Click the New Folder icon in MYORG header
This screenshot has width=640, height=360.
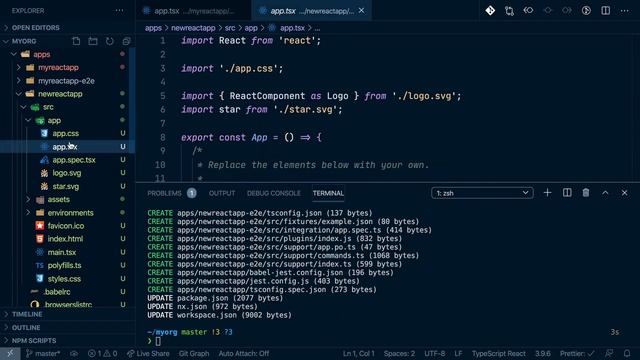[93, 41]
